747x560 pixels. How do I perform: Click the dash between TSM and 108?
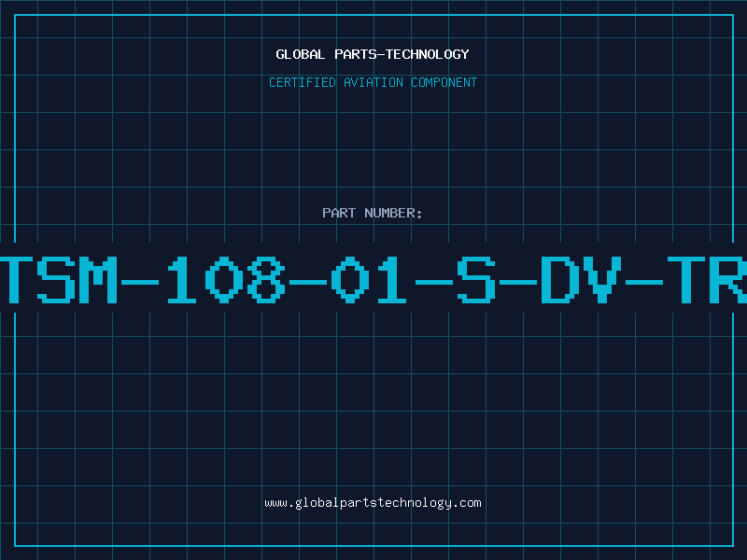[139, 282]
